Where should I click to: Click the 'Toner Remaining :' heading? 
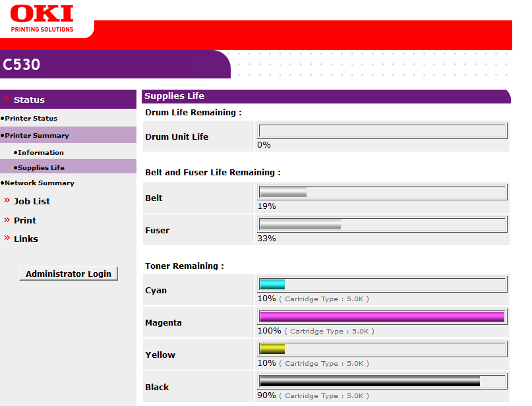(185, 266)
